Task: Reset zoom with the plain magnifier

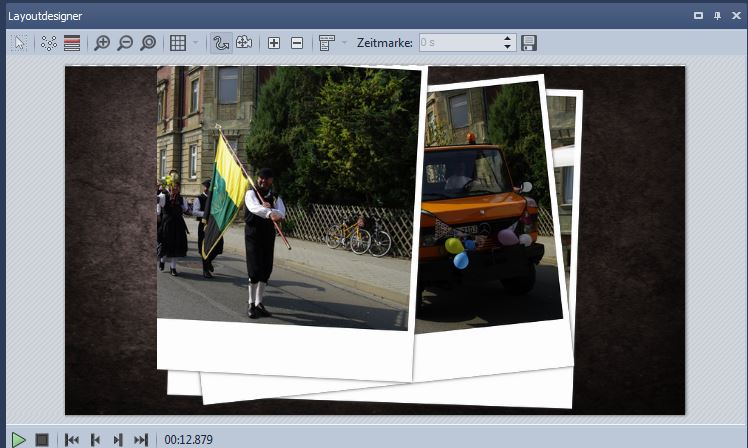Action: tap(148, 43)
